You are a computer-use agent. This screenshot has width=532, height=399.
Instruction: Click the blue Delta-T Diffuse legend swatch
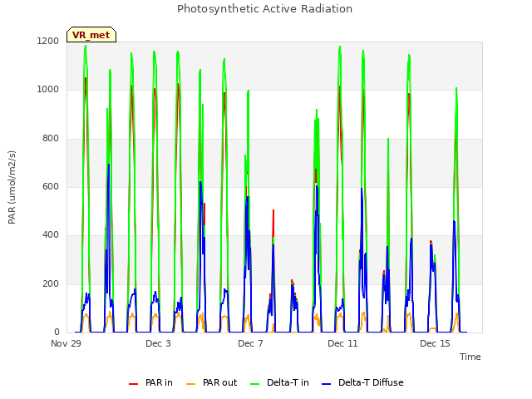326,384
